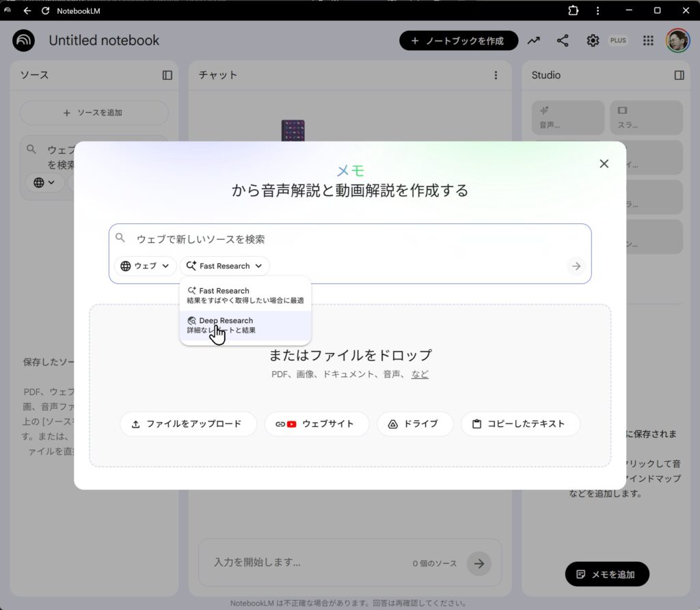Submit the web search arrow
The image size is (700, 610).
(576, 266)
